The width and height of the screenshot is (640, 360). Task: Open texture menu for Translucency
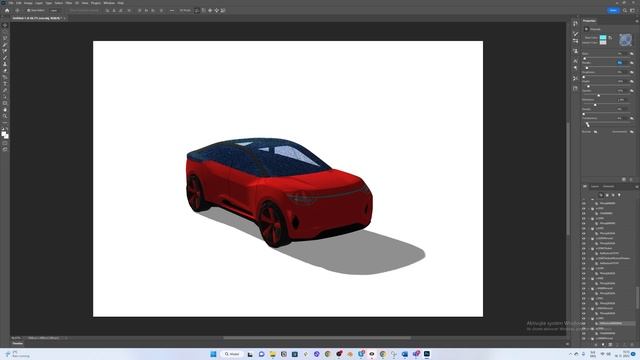click(631, 118)
